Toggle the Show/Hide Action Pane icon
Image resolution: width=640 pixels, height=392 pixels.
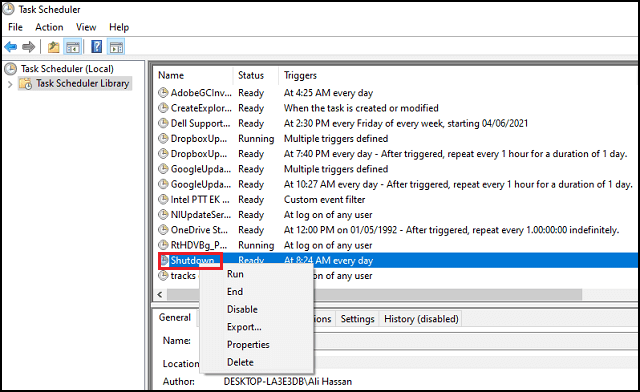pos(116,47)
